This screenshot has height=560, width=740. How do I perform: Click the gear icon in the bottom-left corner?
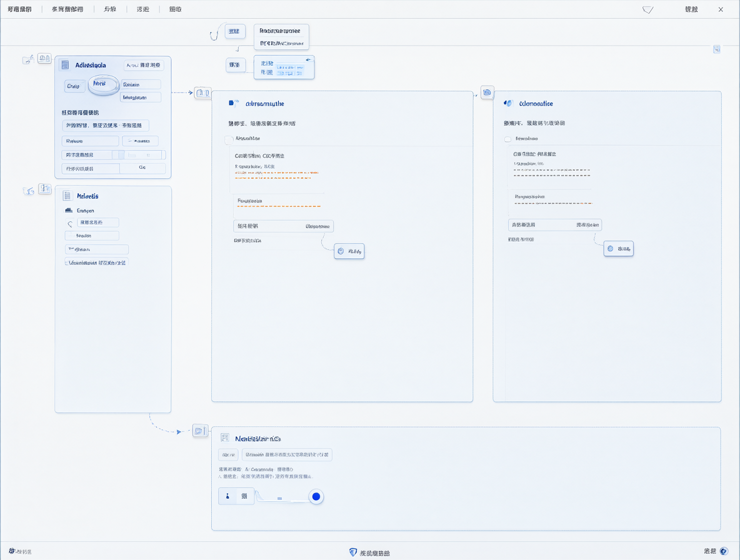12,551
